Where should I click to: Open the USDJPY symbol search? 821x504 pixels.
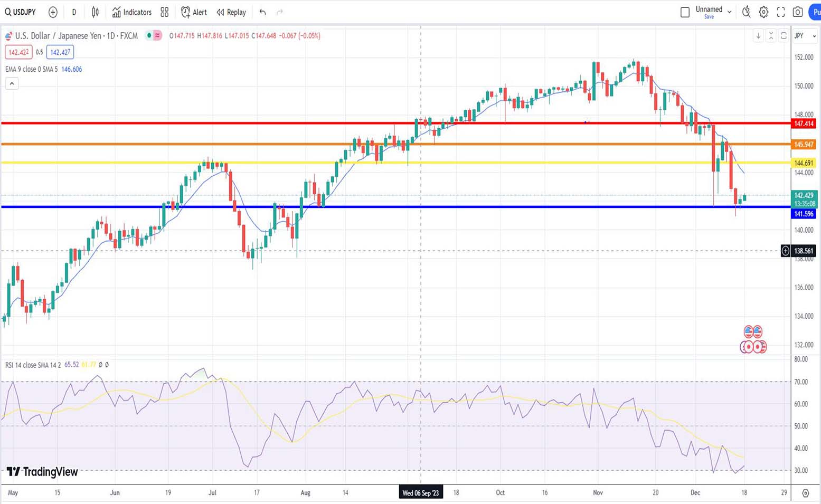(x=21, y=12)
